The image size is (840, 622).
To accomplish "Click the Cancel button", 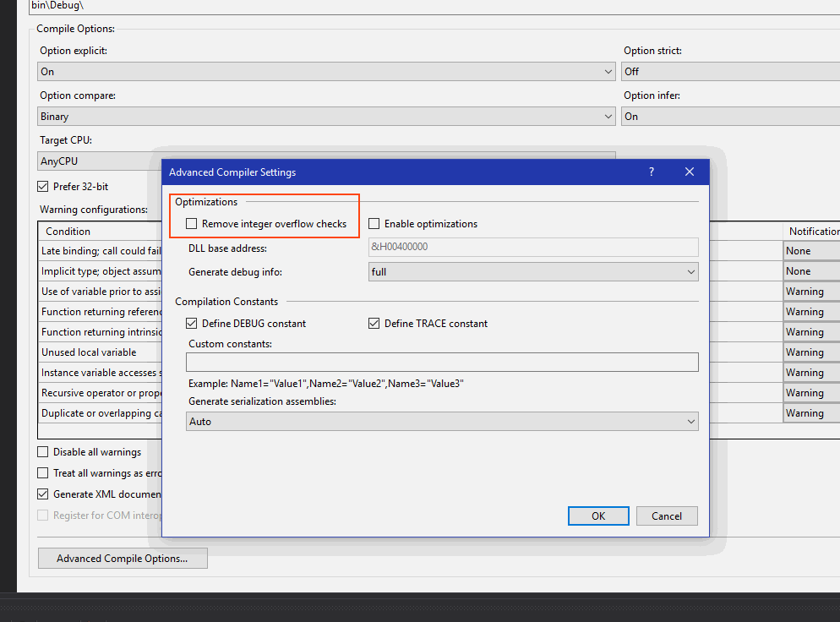I will coord(667,516).
